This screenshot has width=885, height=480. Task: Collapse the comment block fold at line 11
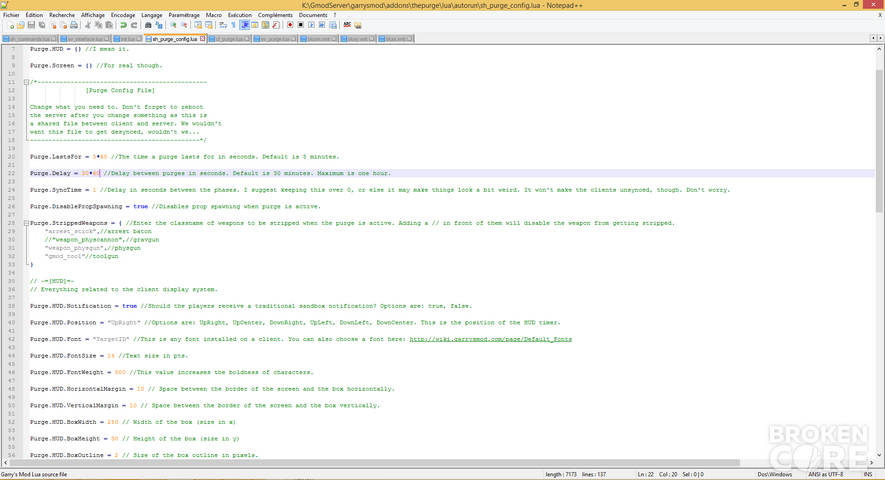pos(26,82)
